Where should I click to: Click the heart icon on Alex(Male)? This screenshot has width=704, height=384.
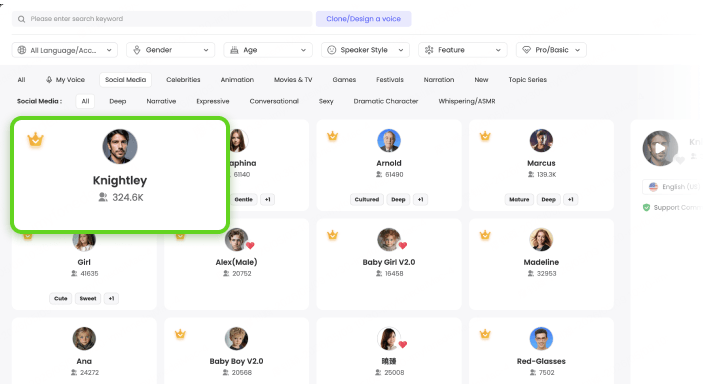pos(250,245)
